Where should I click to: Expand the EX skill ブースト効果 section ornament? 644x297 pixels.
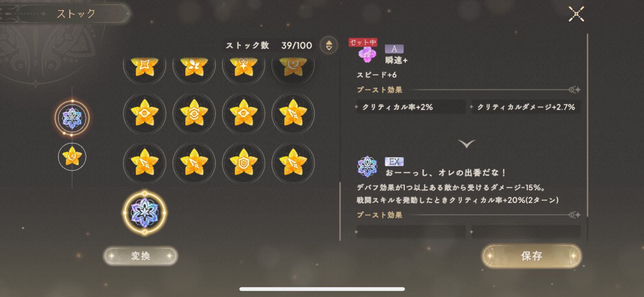coord(574,215)
